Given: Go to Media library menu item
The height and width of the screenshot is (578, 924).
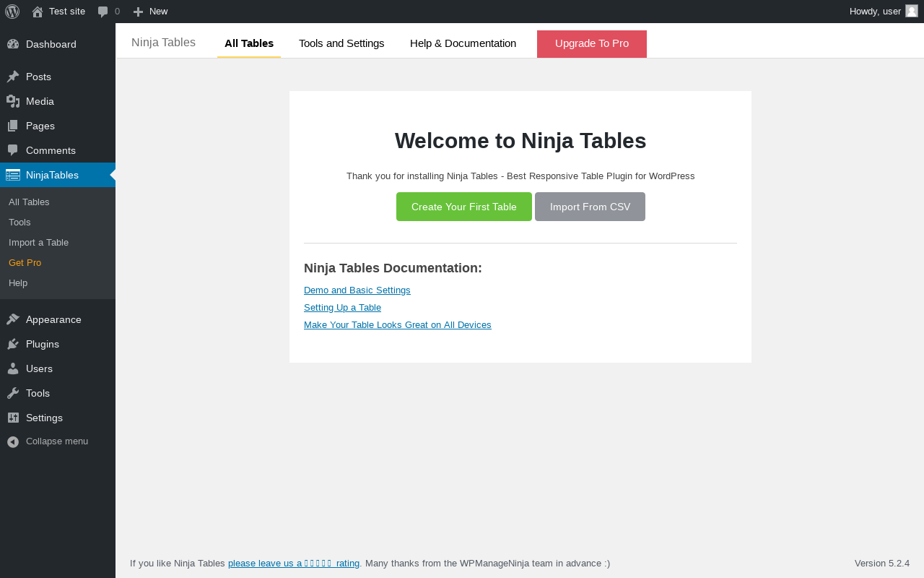Looking at the screenshot, I should [58, 101].
